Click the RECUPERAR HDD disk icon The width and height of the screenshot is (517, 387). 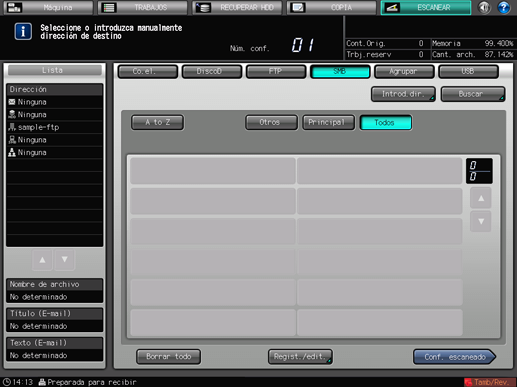click(x=203, y=7)
